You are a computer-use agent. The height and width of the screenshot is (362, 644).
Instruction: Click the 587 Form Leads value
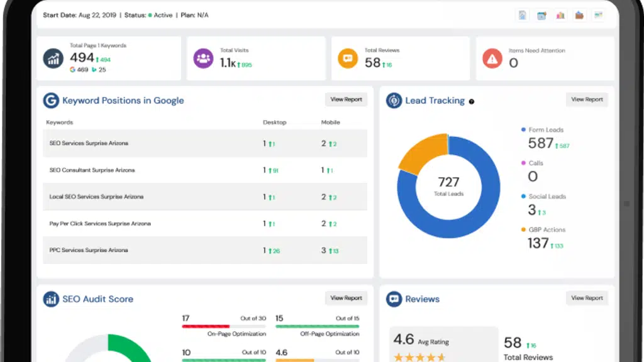[x=541, y=143]
